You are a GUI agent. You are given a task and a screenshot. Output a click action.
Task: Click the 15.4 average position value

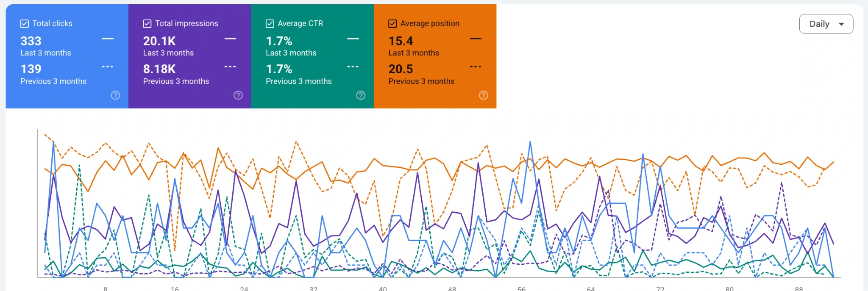[401, 41]
